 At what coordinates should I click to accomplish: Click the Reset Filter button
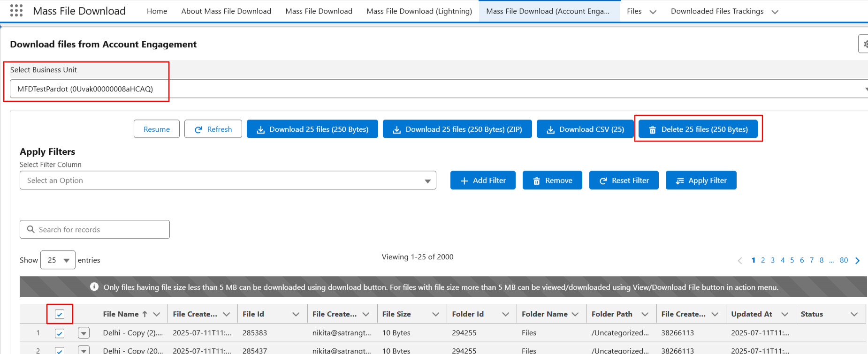[624, 180]
